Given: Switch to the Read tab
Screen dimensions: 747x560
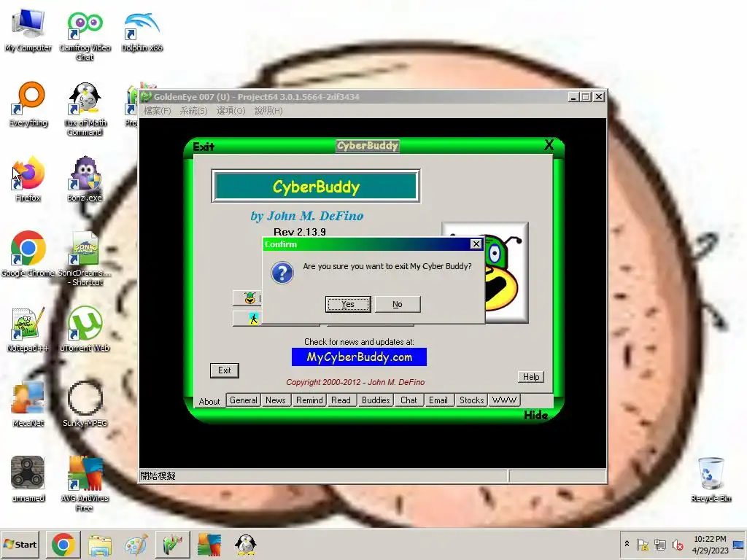Looking at the screenshot, I should point(341,400).
